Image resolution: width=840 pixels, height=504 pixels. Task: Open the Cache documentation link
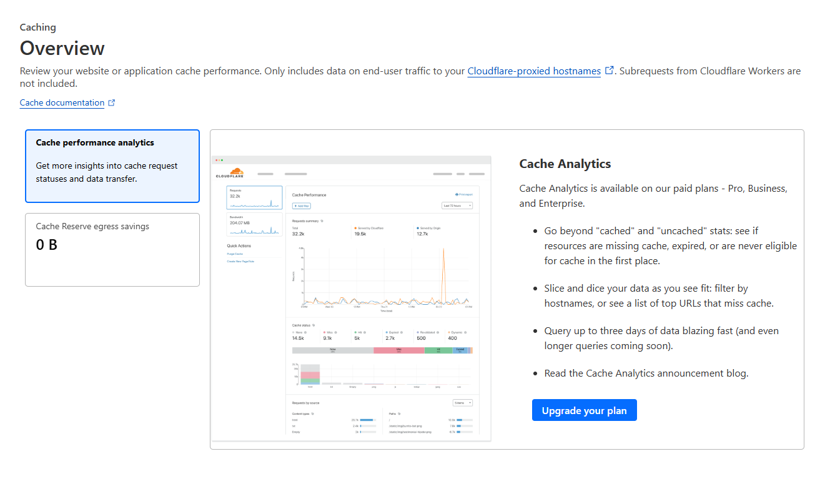coord(62,103)
